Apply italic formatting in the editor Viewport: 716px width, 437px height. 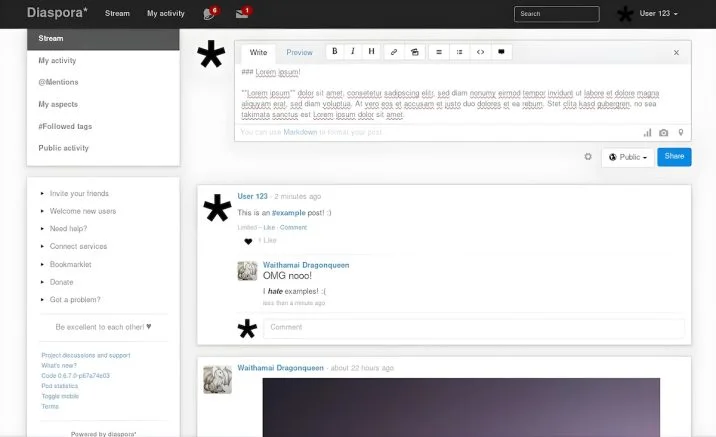[353, 51]
